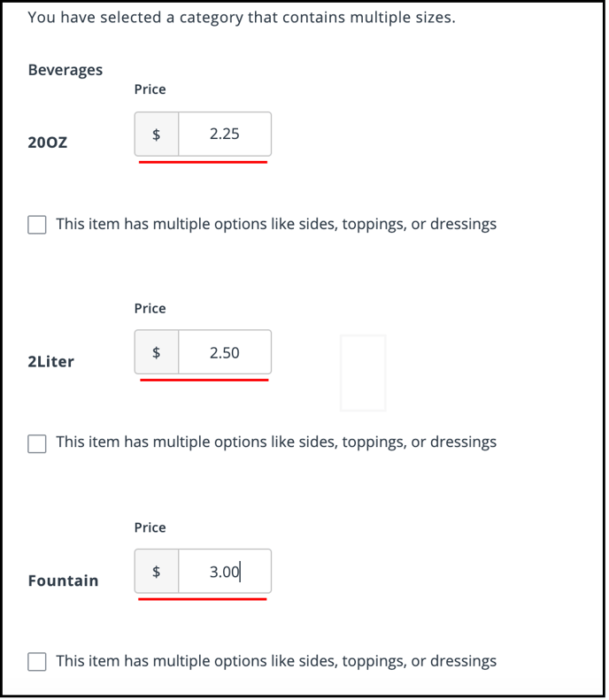Image resolution: width=609 pixels, height=700 pixels.
Task: Click into the Fountain price field showing 3.00
Action: click(225, 572)
